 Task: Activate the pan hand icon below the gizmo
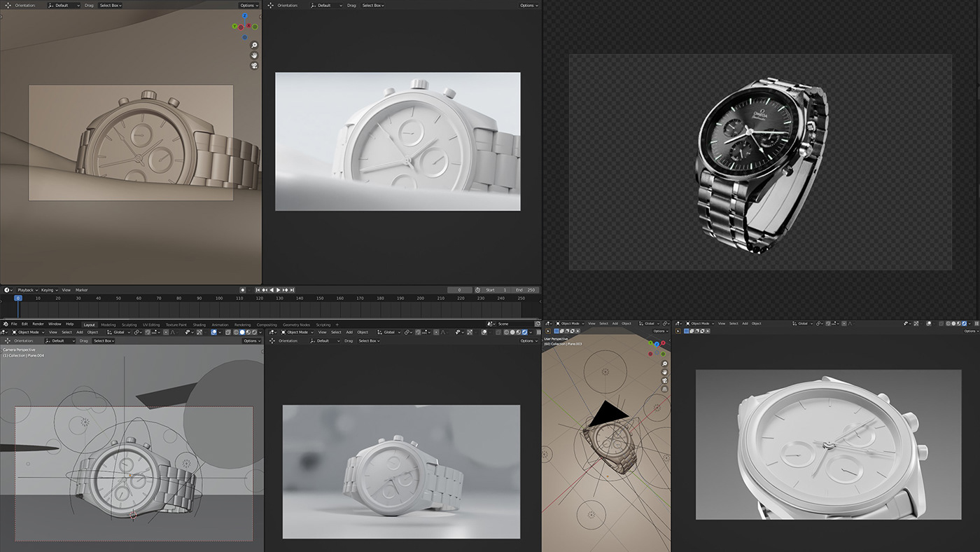click(x=254, y=55)
